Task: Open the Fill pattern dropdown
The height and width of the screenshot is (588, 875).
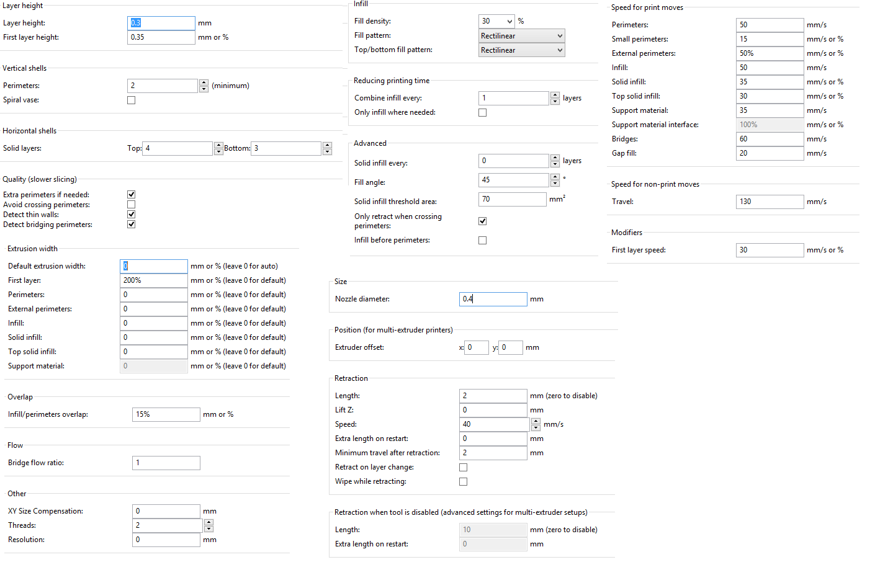Action: tap(559, 36)
